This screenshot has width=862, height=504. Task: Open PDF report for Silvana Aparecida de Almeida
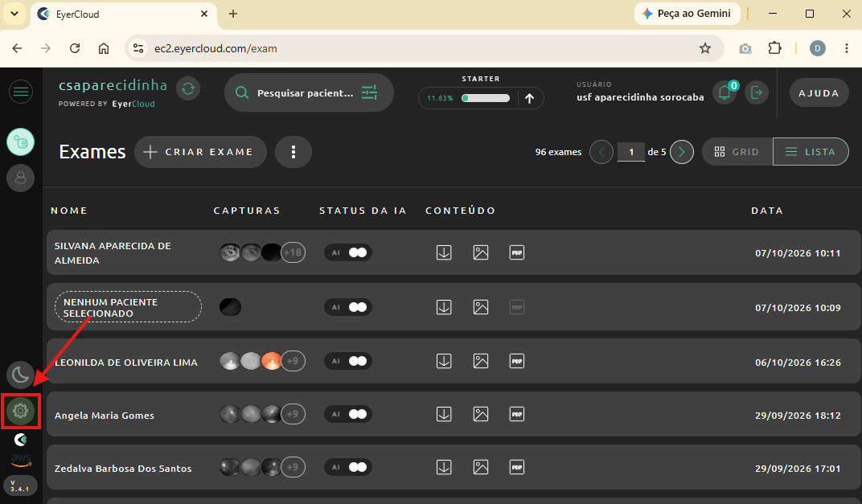pos(517,252)
